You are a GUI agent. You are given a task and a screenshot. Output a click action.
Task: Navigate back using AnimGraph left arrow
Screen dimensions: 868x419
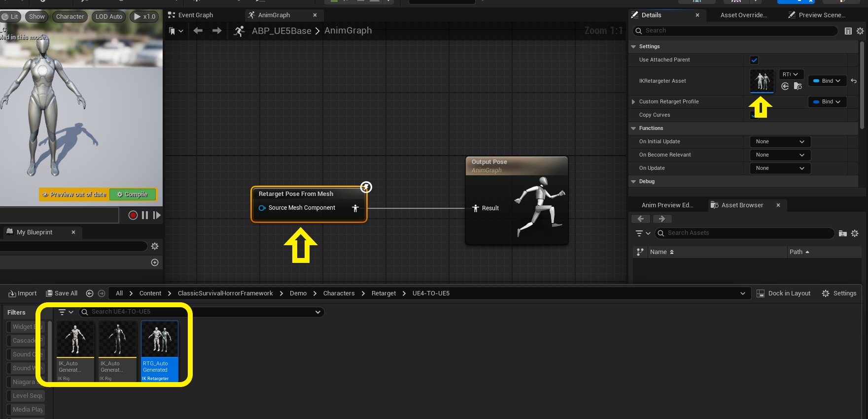pos(198,31)
